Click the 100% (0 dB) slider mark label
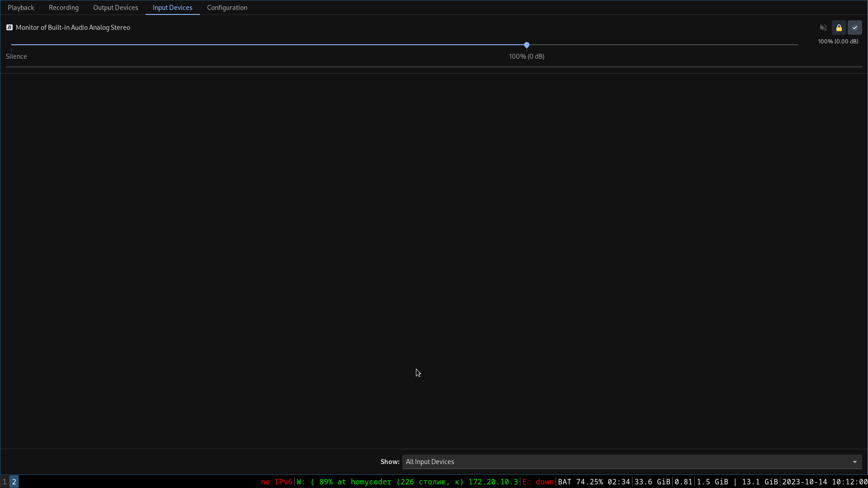The height and width of the screenshot is (488, 868). click(527, 56)
